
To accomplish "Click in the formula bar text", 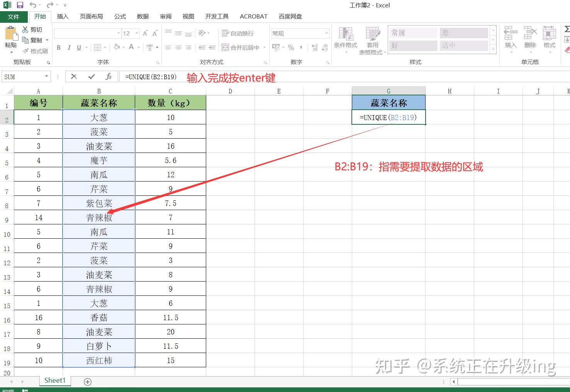I will [x=151, y=77].
